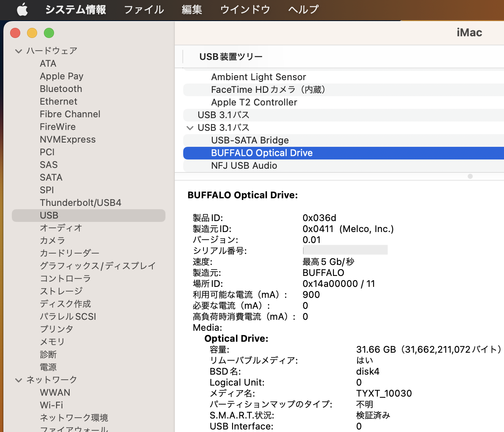Open the ウインドウ menu
This screenshot has width=504, height=432.
pos(245,10)
